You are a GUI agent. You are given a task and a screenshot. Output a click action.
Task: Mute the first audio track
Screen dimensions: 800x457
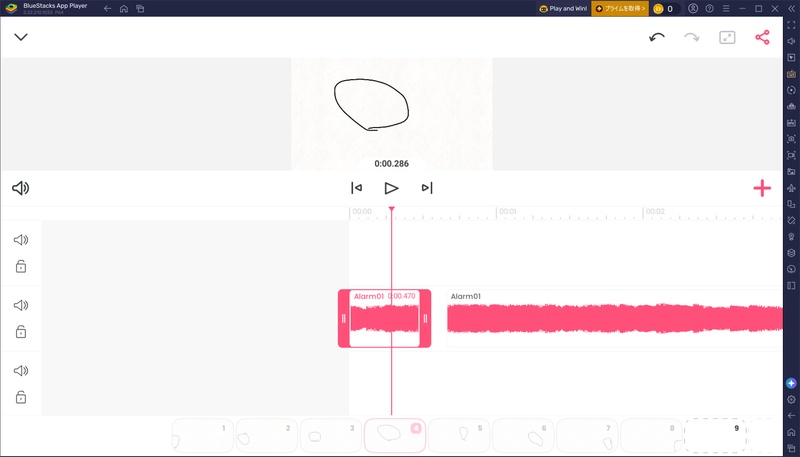click(21, 240)
